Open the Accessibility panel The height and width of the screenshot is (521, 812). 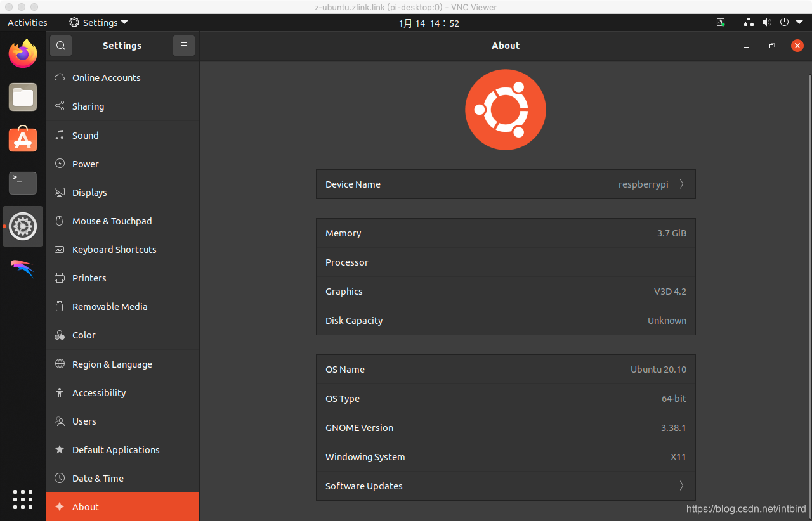(122, 392)
